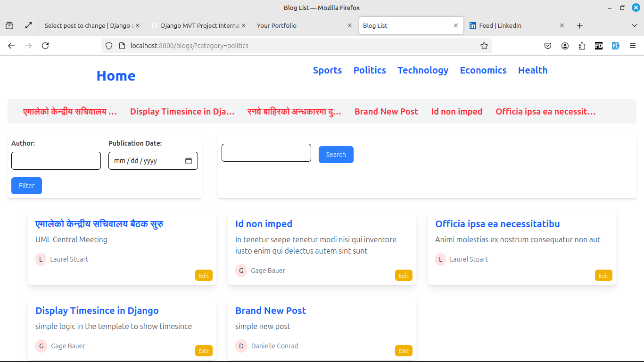Viewport: 644px width, 362px height.
Task: Close the Blog List tab
Action: [x=456, y=25]
